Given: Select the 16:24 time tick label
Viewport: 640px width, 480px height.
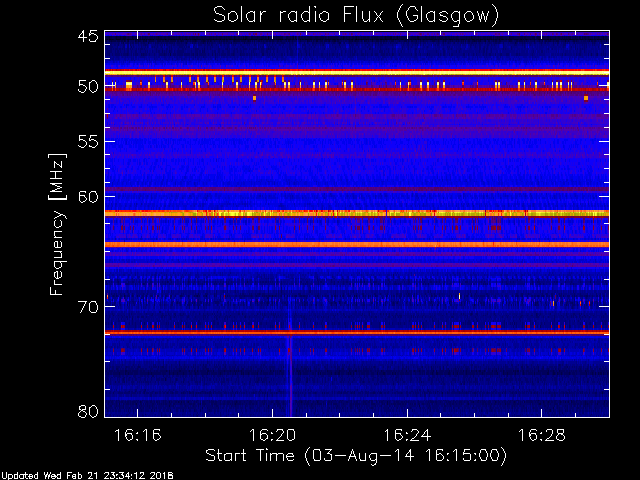Looking at the screenshot, I should 407,435.
